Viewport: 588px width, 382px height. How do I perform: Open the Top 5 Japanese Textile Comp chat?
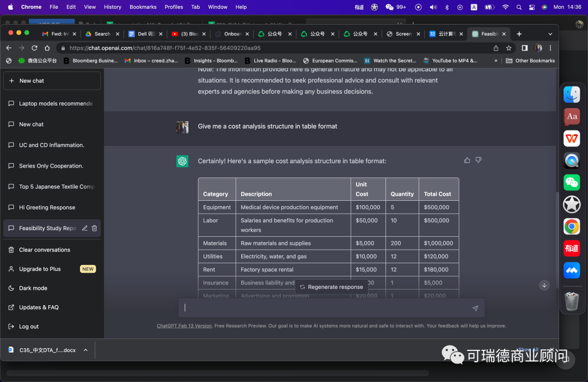pos(52,186)
